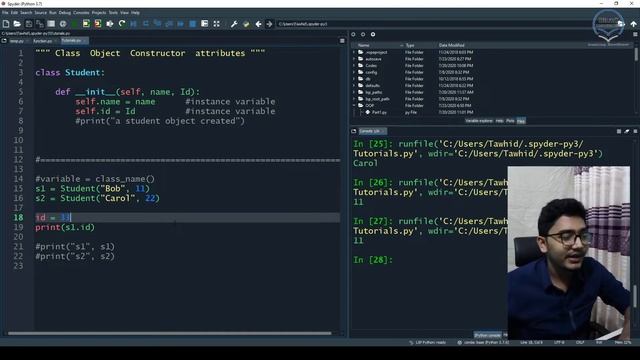The height and width of the screenshot is (360, 640).
Task: Expand the lsp_root_path folder
Action: coord(354,99)
